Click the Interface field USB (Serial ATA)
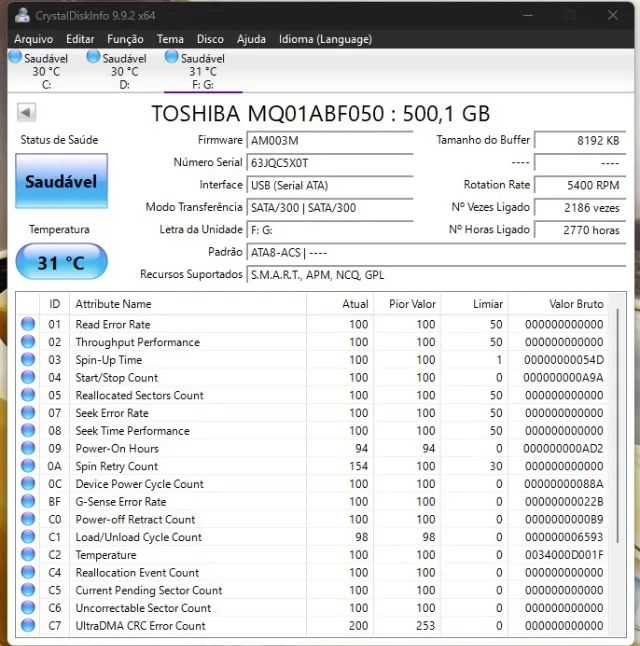This screenshot has height=646, width=640. click(x=330, y=185)
